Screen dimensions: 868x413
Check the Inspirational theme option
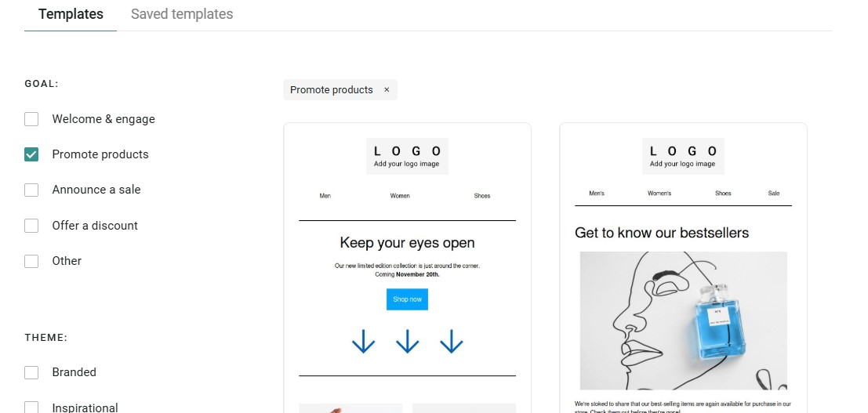click(31, 408)
